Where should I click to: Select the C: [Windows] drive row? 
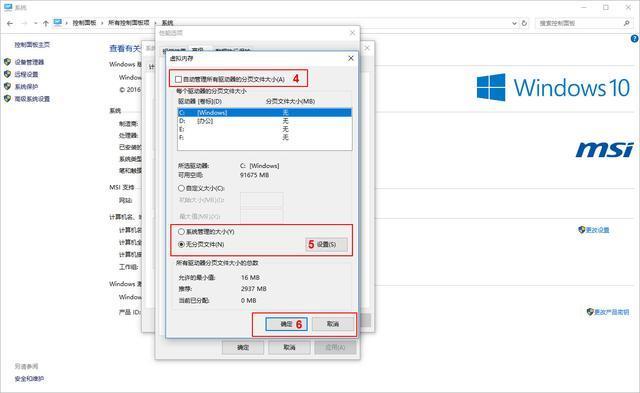click(x=264, y=112)
